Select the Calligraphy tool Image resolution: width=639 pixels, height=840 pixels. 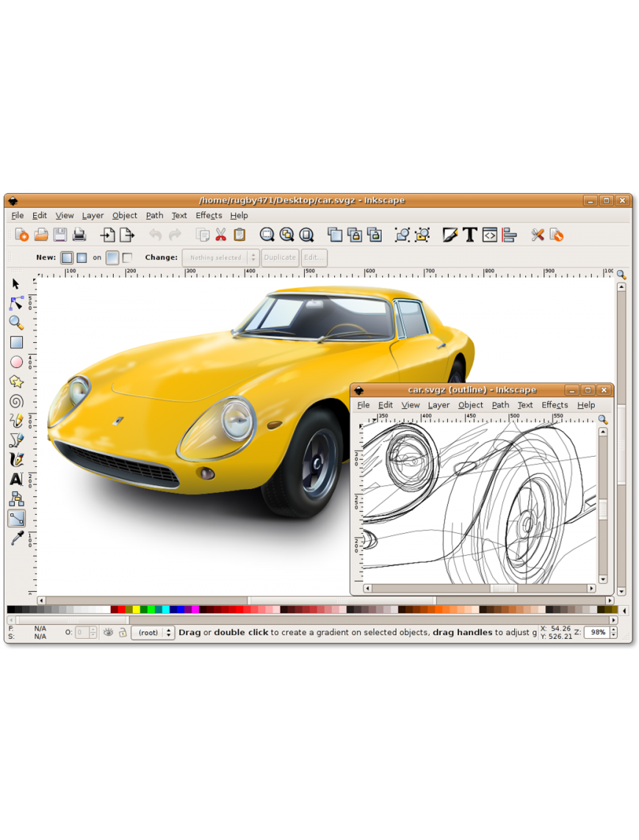point(16,460)
